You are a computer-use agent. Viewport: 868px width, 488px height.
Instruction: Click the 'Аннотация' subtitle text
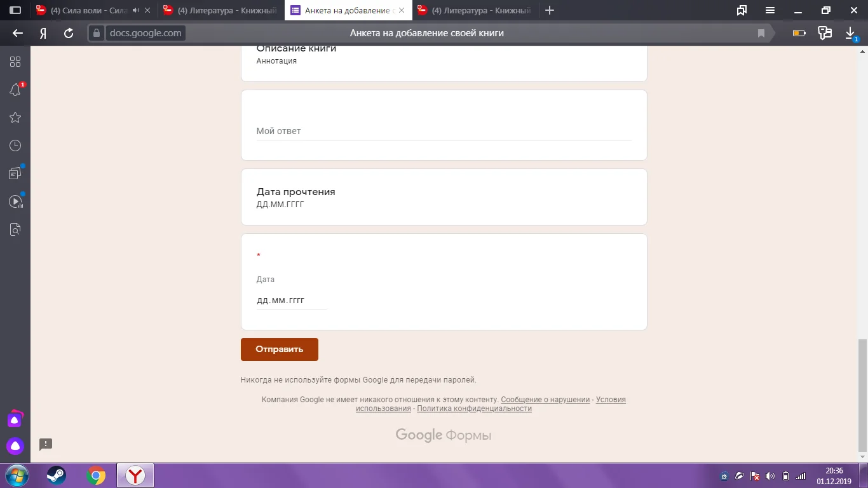click(x=276, y=61)
